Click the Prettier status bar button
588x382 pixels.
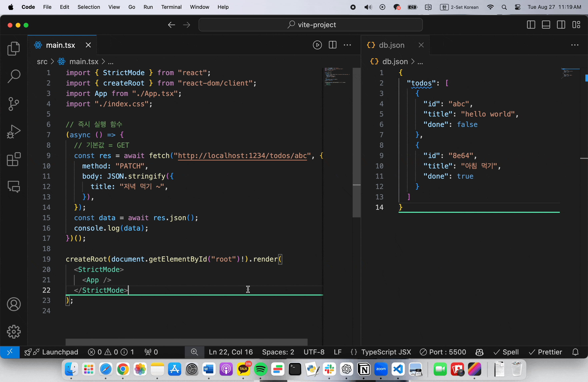(546, 352)
